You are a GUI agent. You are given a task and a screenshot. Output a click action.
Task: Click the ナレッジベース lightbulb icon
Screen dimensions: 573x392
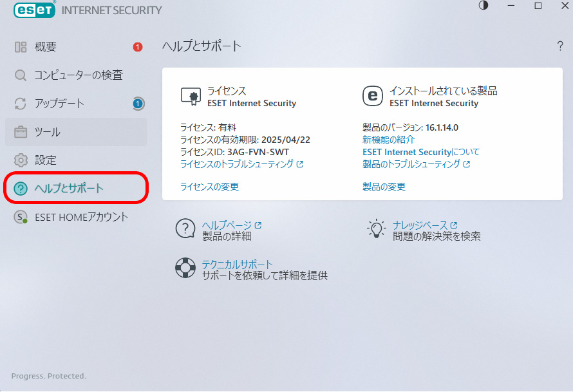coord(376,229)
